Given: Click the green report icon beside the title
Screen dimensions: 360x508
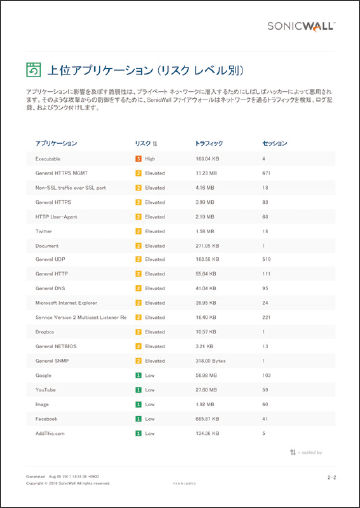Looking at the screenshot, I should (33, 70).
